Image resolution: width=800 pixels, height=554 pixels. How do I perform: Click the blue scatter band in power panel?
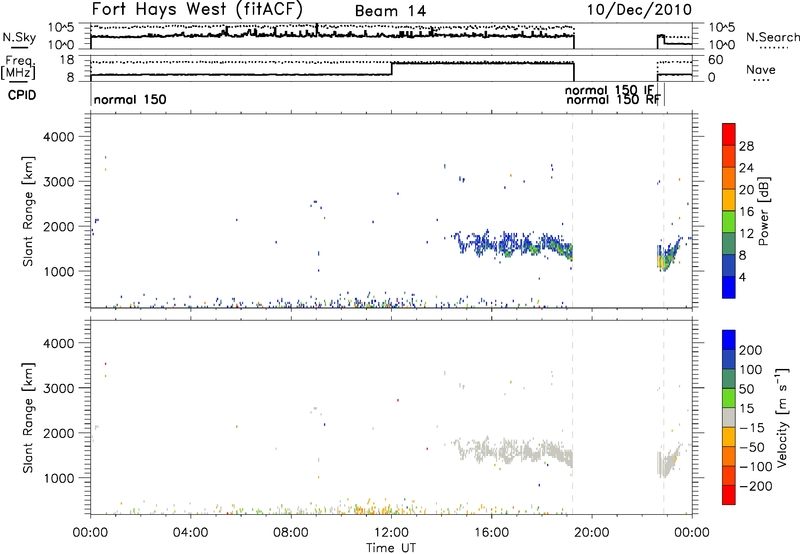point(515,244)
